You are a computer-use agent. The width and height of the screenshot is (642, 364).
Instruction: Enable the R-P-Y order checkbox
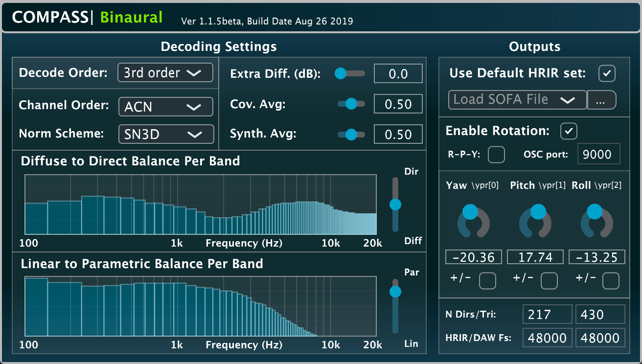pyautogui.click(x=496, y=155)
